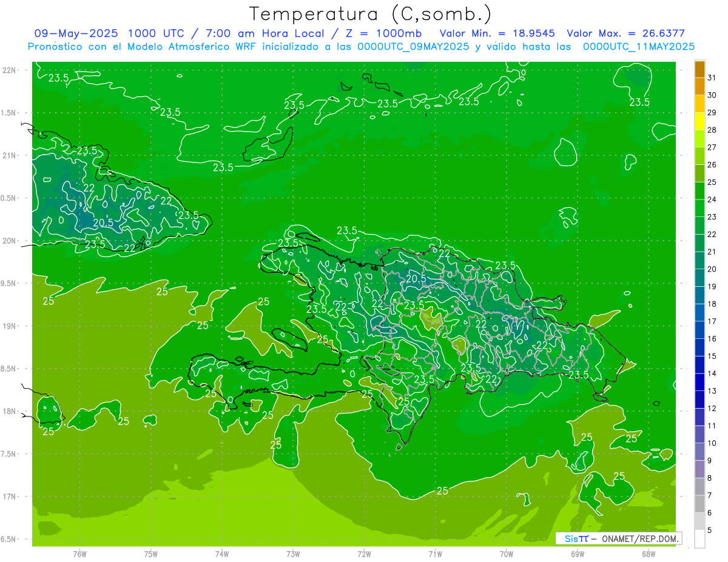Pick the purple legend swatch between 9 and 10
Viewport: 728px width, 562px height.
(699, 452)
